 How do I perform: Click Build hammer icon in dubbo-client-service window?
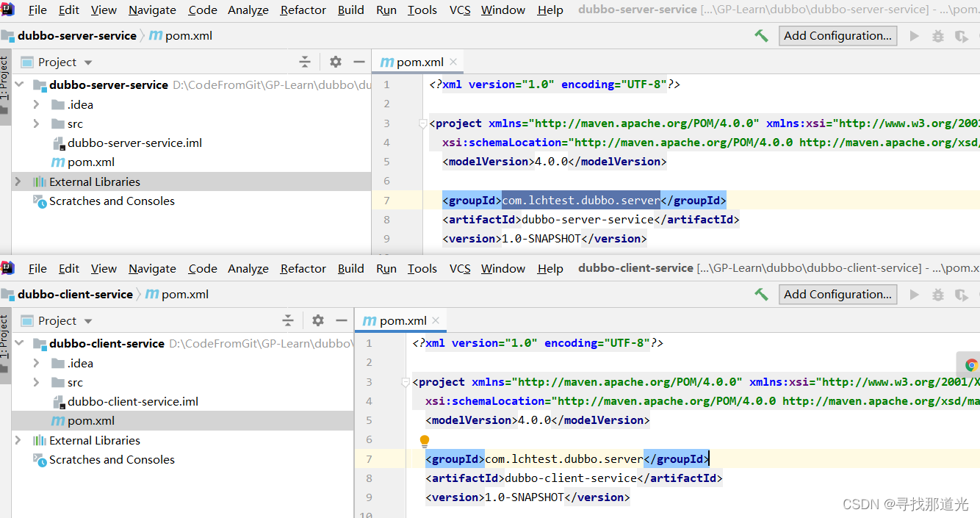(x=761, y=294)
